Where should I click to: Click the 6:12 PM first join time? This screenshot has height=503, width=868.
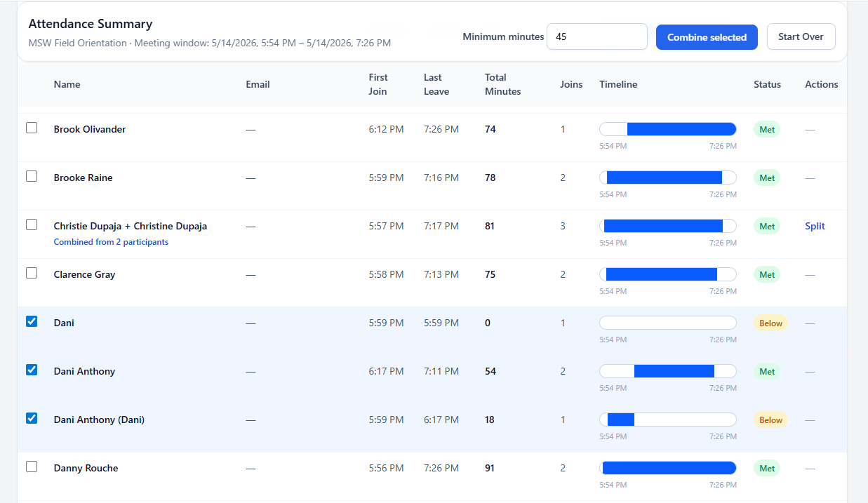click(386, 129)
